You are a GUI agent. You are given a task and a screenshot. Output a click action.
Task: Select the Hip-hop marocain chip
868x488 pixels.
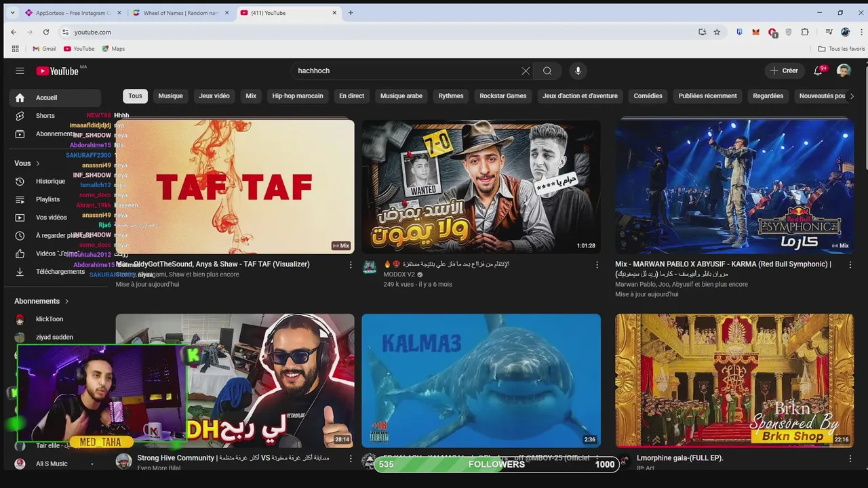tap(298, 96)
